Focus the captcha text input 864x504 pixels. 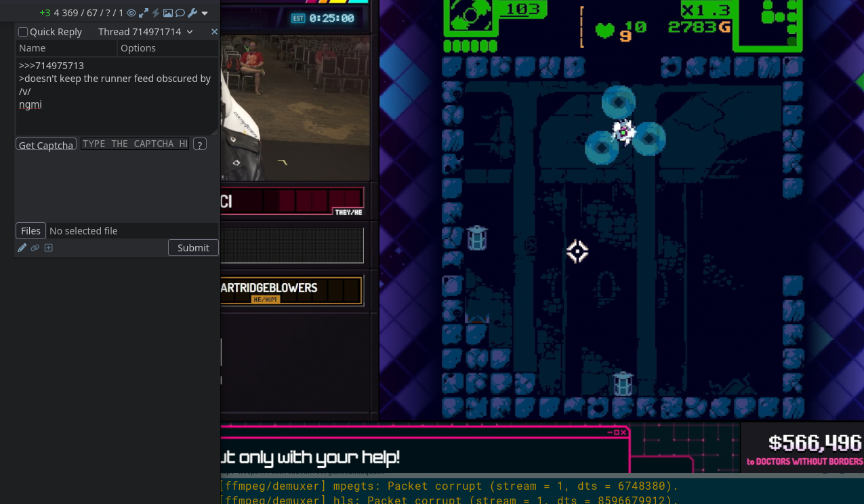(x=135, y=144)
